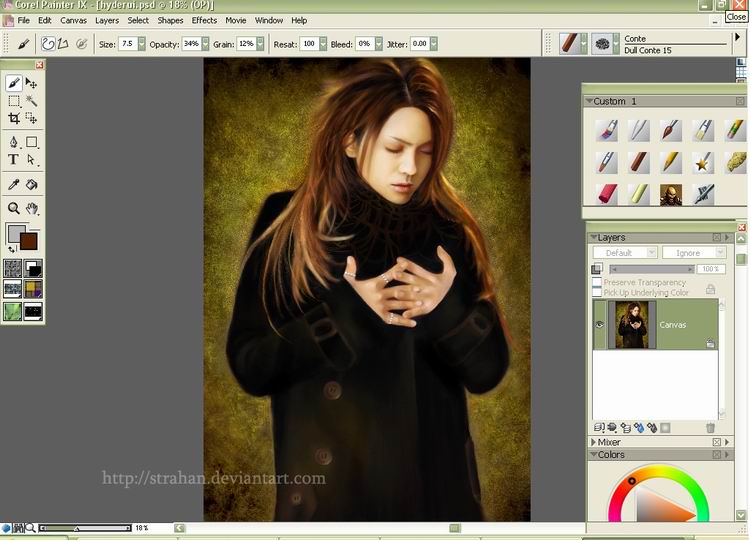Open the Gradient selector in toolbox

point(33,269)
